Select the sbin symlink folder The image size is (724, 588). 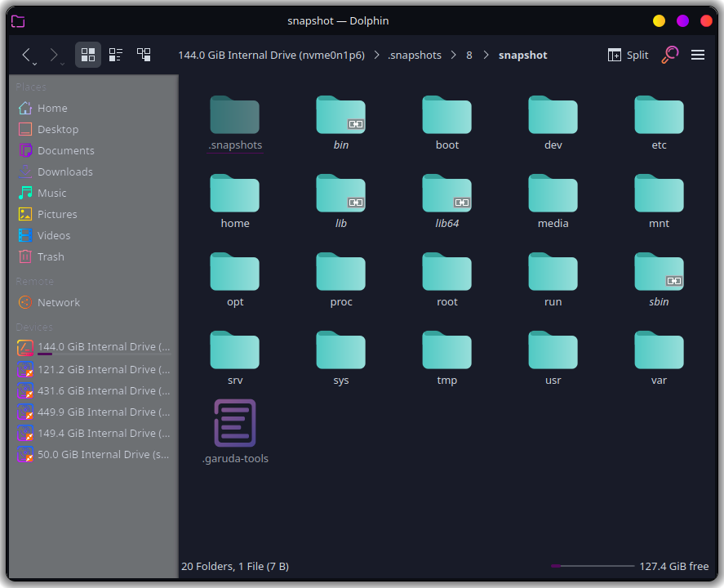tap(659, 272)
